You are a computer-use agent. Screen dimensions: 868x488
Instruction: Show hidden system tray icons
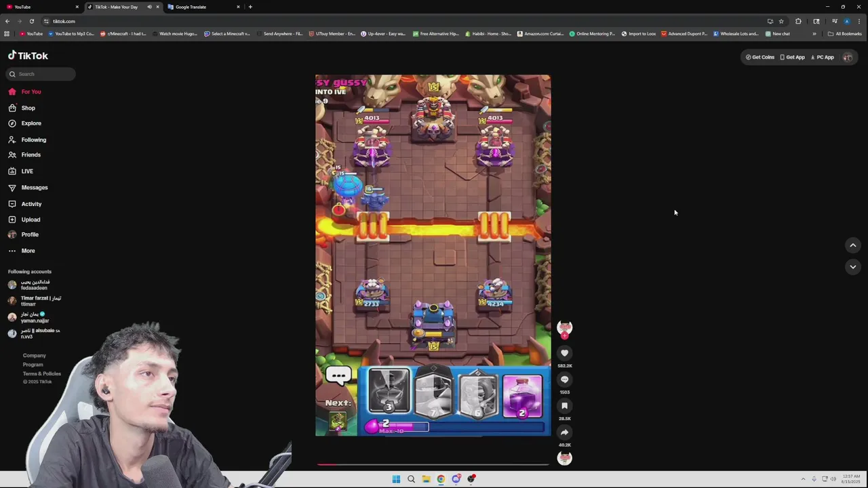coord(803,479)
